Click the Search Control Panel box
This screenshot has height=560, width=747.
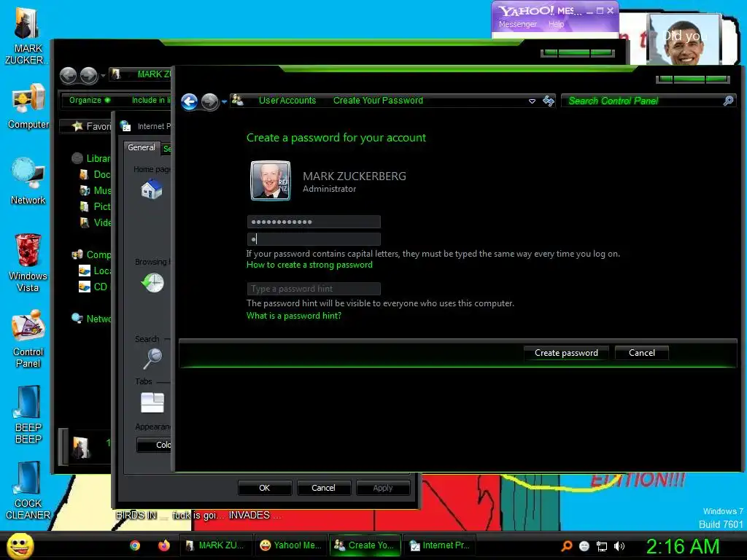(x=649, y=101)
